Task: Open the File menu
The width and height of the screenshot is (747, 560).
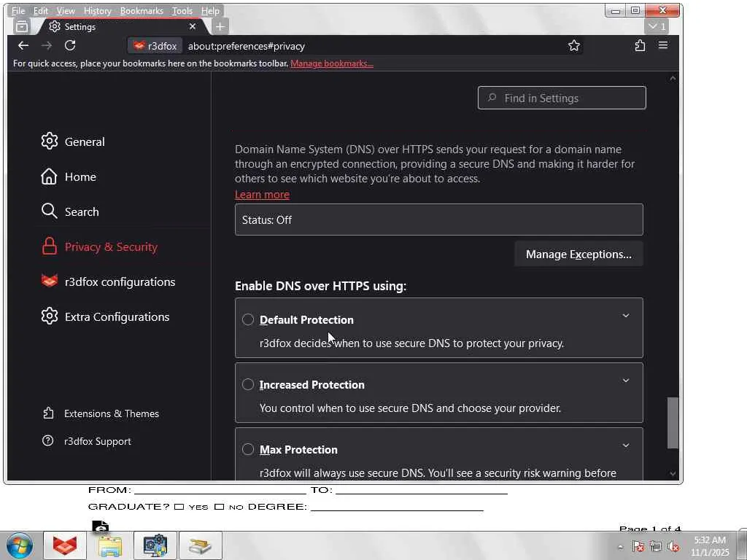Action: click(x=18, y=10)
